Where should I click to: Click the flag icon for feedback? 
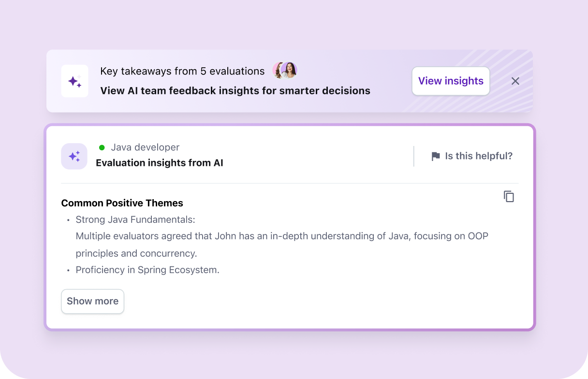(x=436, y=156)
